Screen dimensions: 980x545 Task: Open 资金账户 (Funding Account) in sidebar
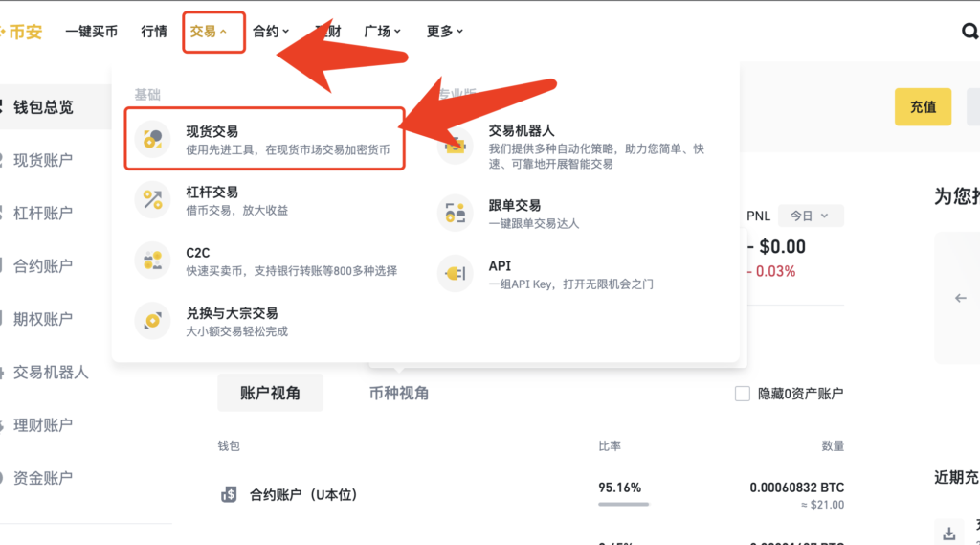point(43,478)
